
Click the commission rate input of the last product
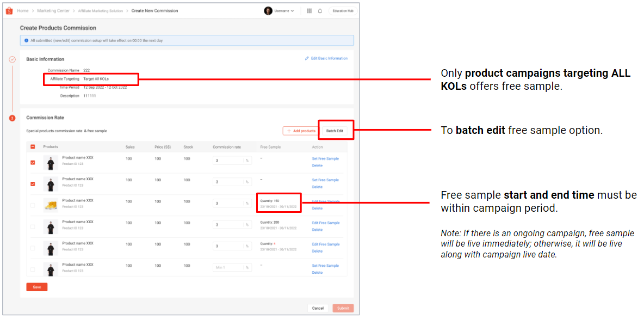(x=231, y=267)
